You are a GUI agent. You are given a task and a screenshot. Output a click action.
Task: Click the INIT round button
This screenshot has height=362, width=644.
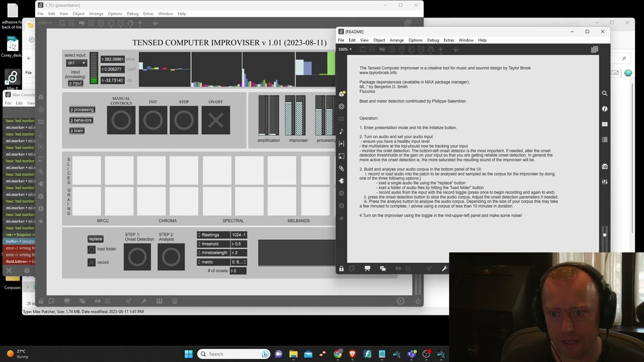[153, 120]
